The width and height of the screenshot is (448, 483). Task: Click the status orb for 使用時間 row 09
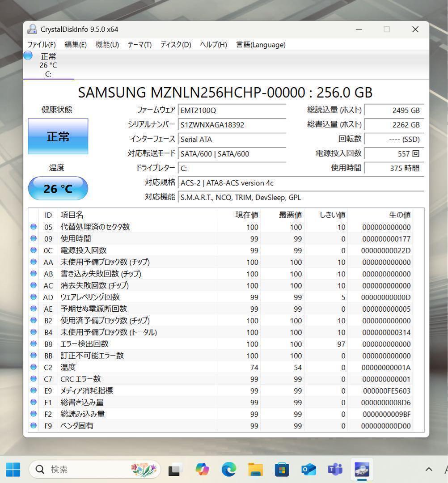pos(34,238)
